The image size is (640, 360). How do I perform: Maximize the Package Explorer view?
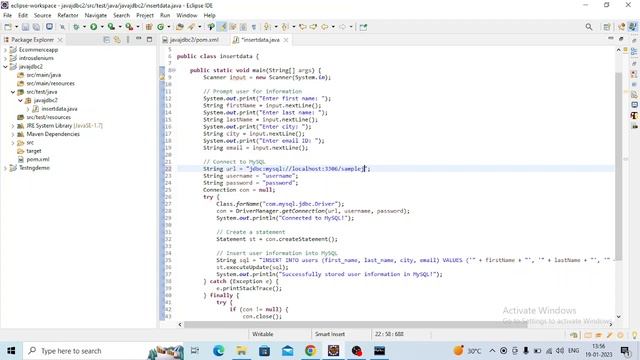coord(149,40)
